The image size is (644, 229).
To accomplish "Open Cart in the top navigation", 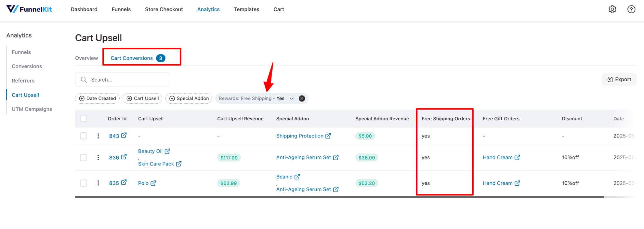I will click(279, 9).
